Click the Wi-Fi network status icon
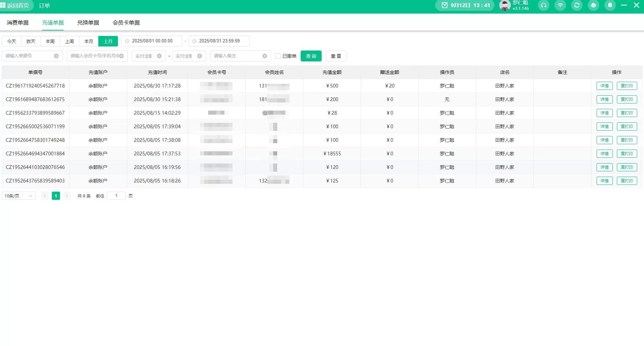The width and height of the screenshot is (644, 346). point(560,5)
